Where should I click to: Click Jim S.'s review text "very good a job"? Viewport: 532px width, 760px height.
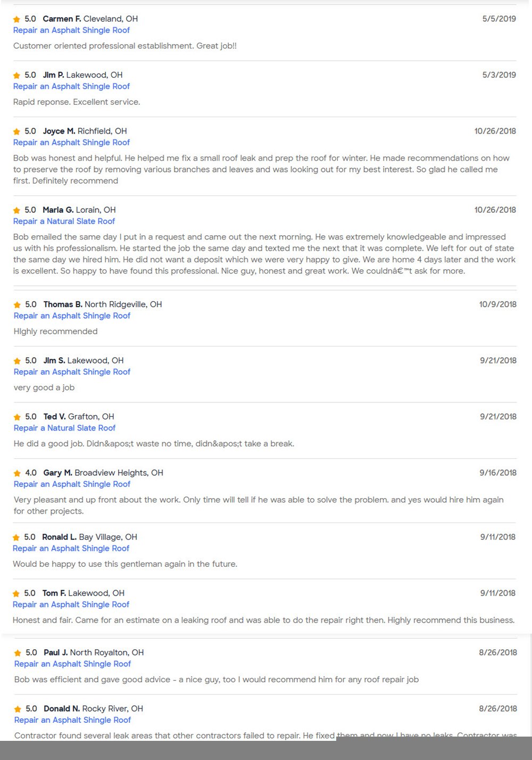click(44, 387)
